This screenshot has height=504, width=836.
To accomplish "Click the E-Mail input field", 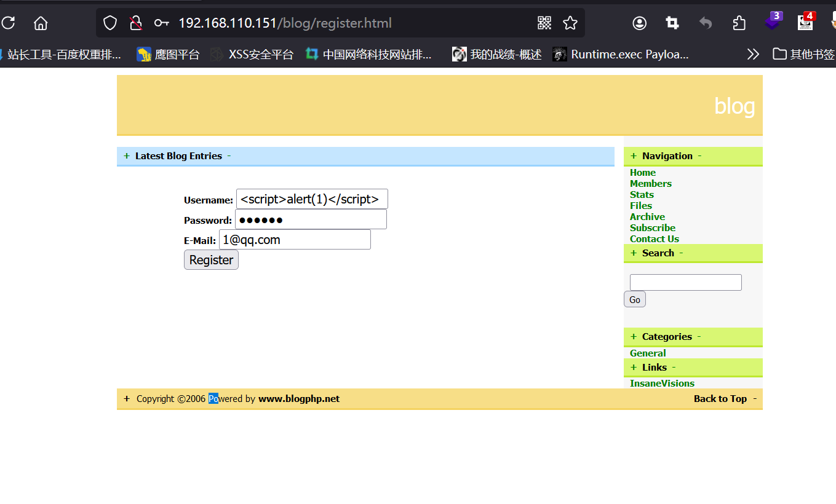I will [x=295, y=240].
